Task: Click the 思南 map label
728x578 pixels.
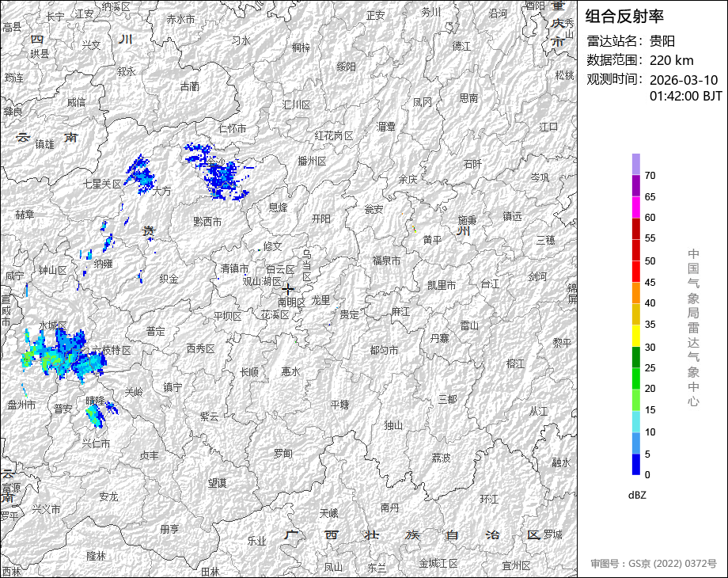Action: click(x=468, y=98)
